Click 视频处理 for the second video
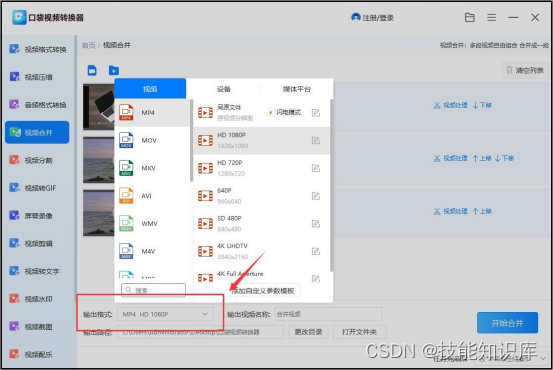This screenshot has width=553, height=370. (x=451, y=158)
